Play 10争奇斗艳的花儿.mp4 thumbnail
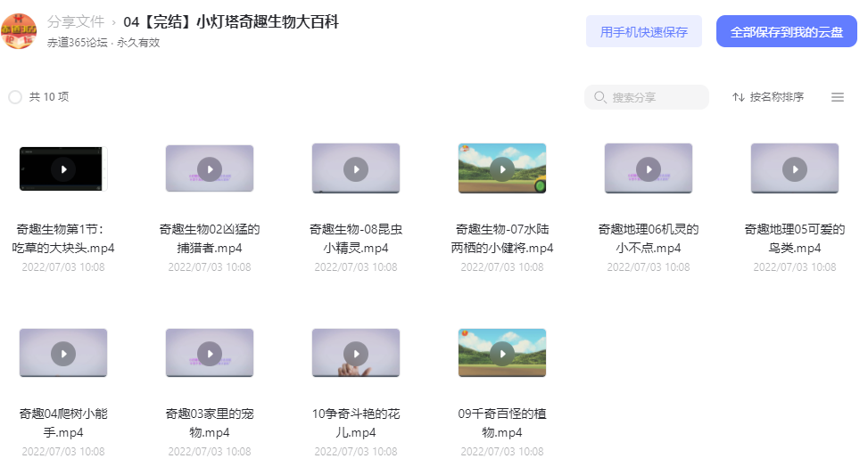This screenshot has height=475, width=868. pos(356,353)
